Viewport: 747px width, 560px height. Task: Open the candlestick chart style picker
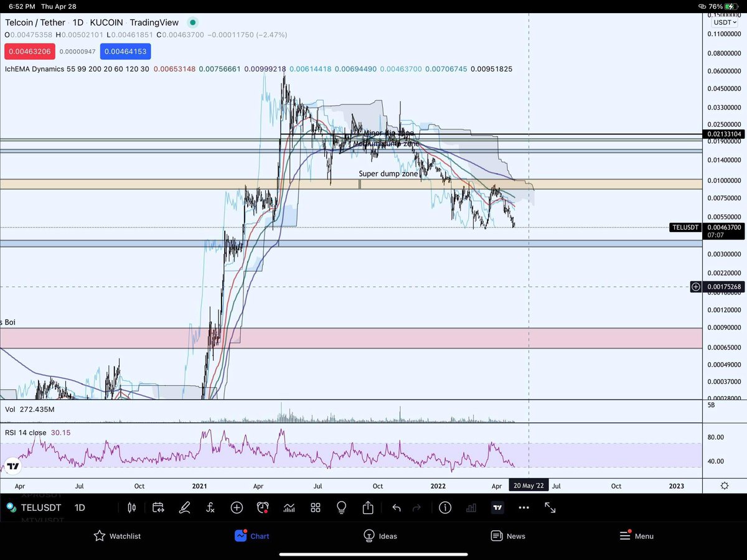pos(131,508)
